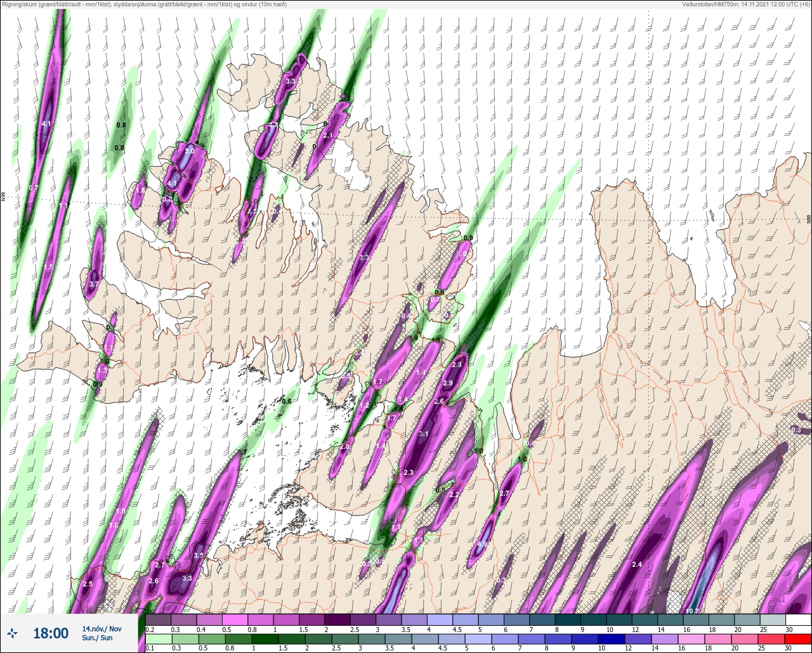
Task: Click the 0.6 precipitation value on map
Action: pos(287,401)
